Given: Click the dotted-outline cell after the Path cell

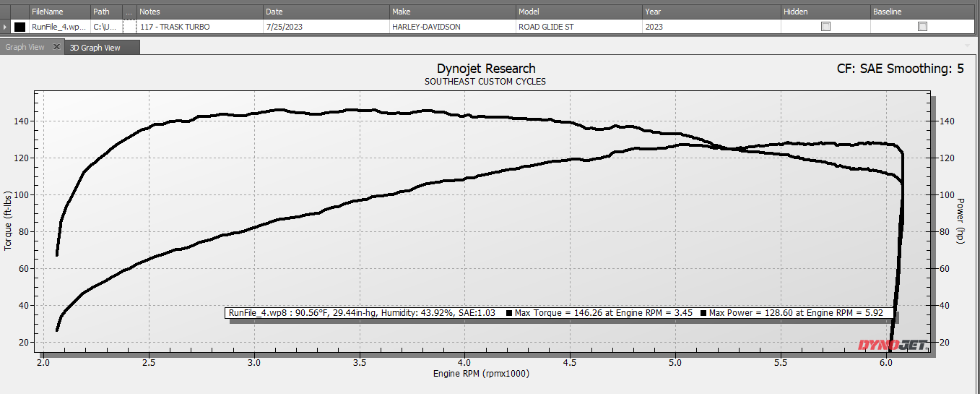Looking at the screenshot, I should click(129, 27).
